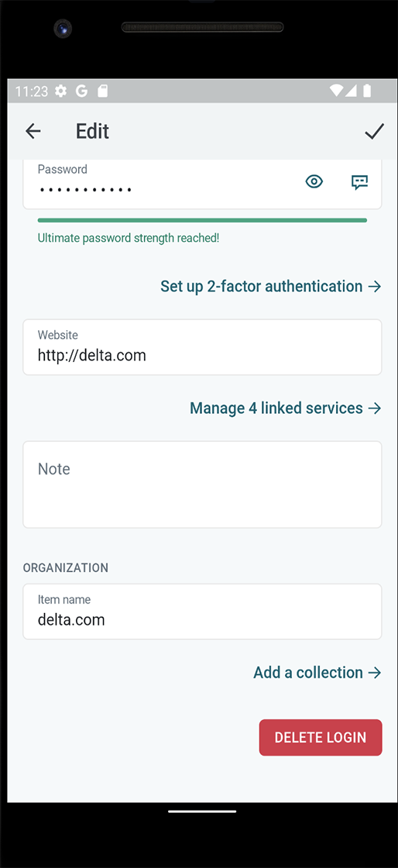
Task: Tap the back arrow icon
Action: pyautogui.click(x=33, y=131)
